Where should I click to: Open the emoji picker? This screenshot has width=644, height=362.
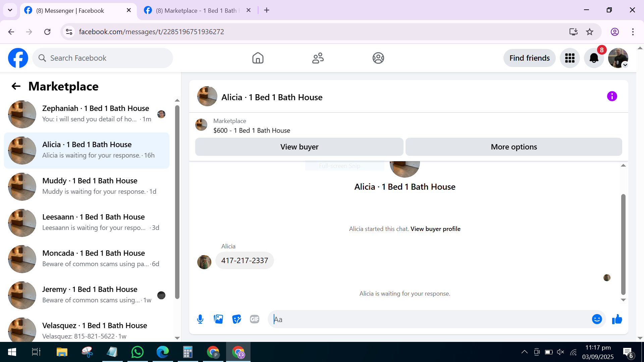pyautogui.click(x=597, y=319)
